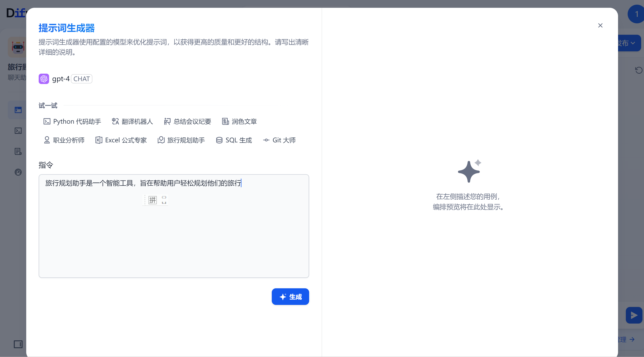Click the refresh restart icon

point(639,70)
